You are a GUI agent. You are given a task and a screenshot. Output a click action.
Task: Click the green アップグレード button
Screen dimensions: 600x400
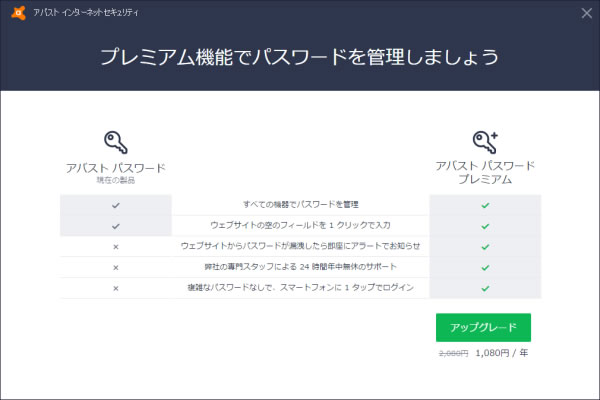(483, 327)
